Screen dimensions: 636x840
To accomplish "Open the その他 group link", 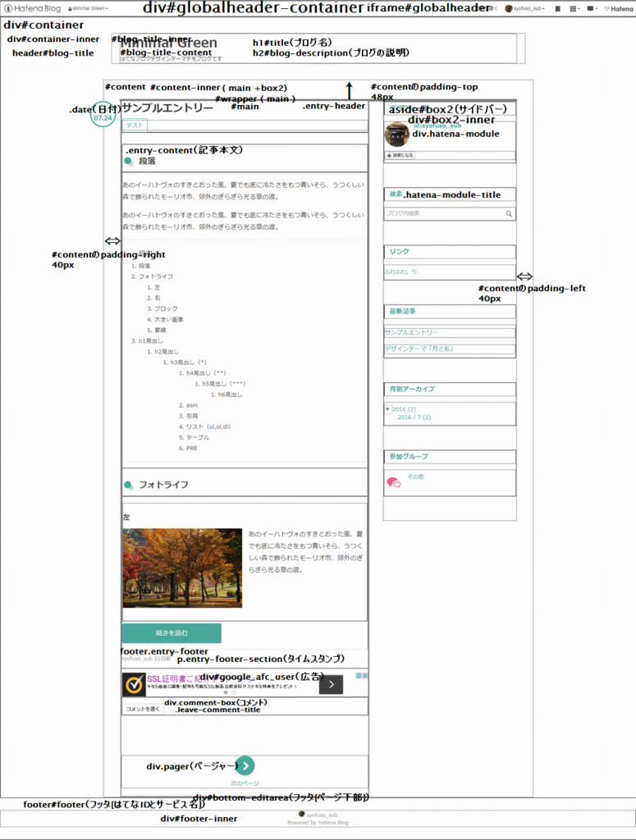I will pos(416,477).
